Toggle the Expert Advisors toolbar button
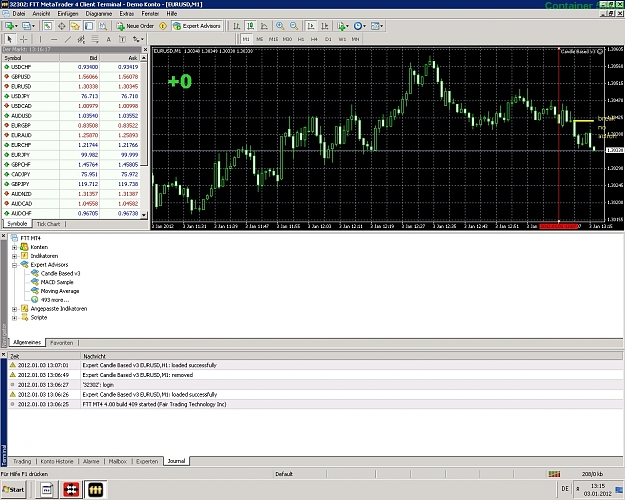 (x=197, y=26)
